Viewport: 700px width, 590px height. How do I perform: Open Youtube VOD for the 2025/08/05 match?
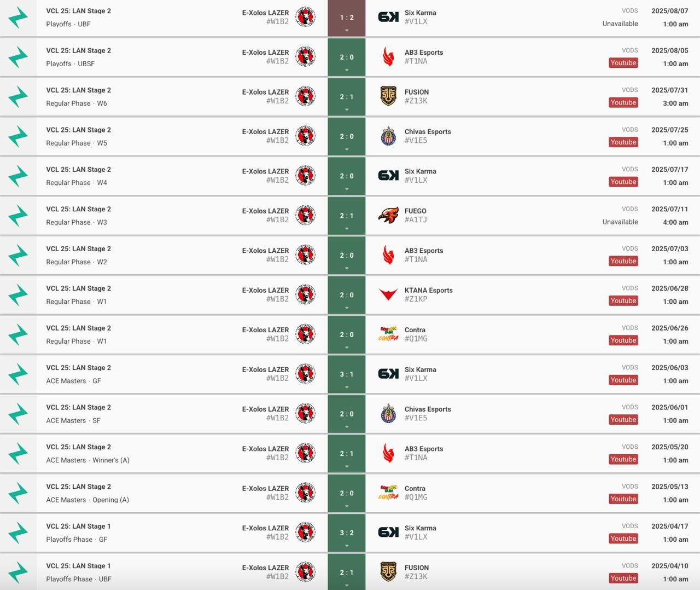click(623, 63)
